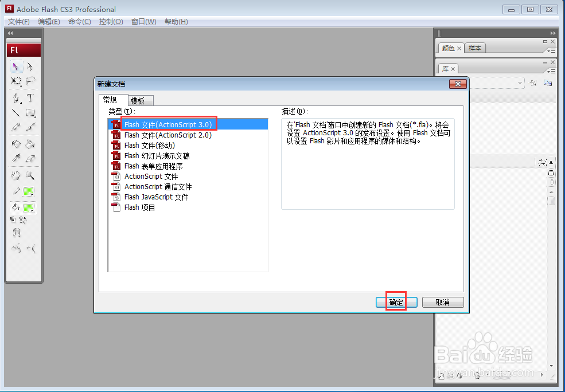
Task: Select the Zoom magnifier tool
Action: point(30,176)
